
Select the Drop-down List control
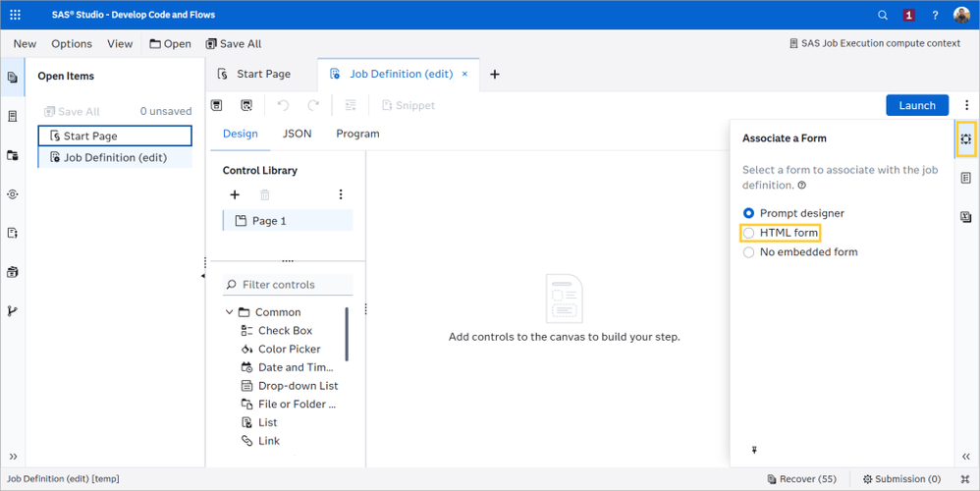[290, 386]
